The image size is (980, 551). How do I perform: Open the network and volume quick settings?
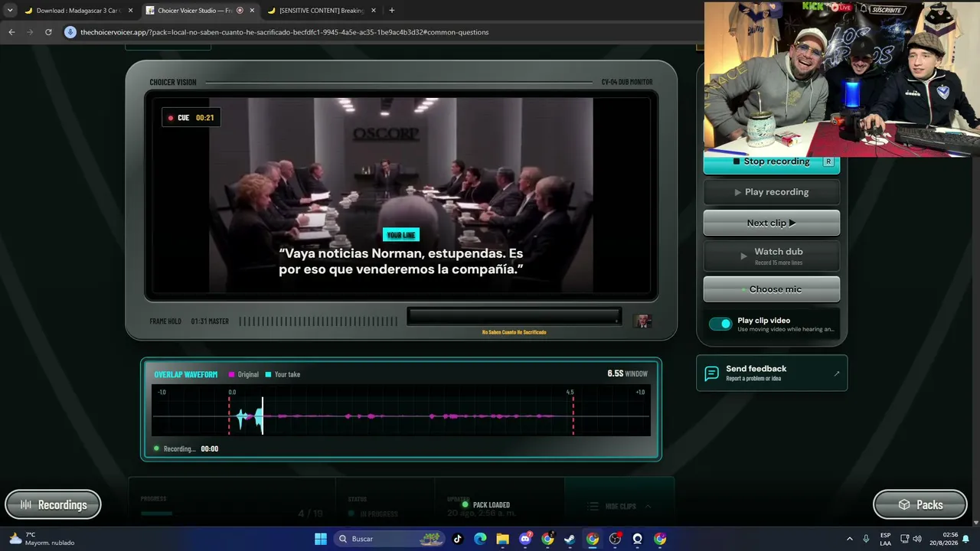(x=910, y=539)
